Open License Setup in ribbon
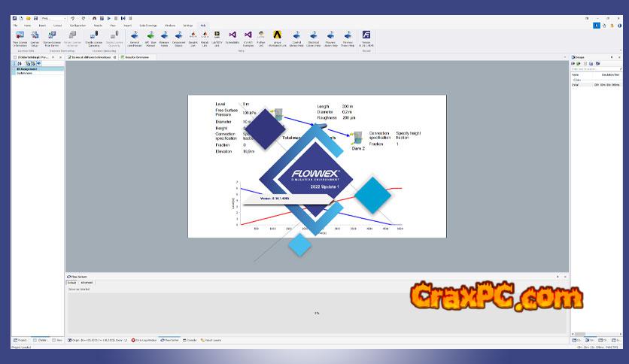The height and width of the screenshot is (364, 629). (35, 39)
